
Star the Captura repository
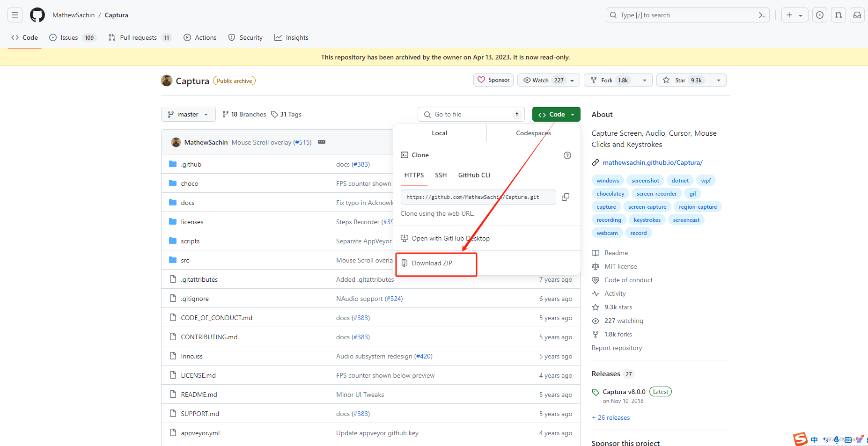684,80
